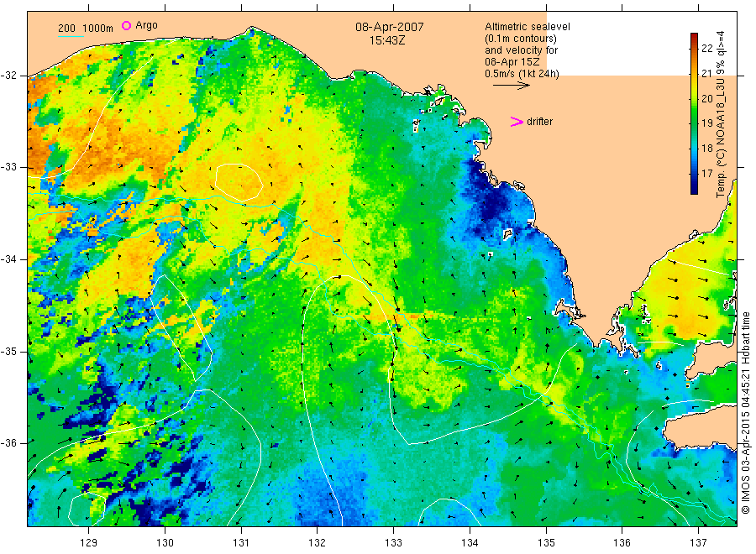Screen dimensions: 756x554
Task: Click the magenta Argo circle legend marker
Action: [126, 26]
